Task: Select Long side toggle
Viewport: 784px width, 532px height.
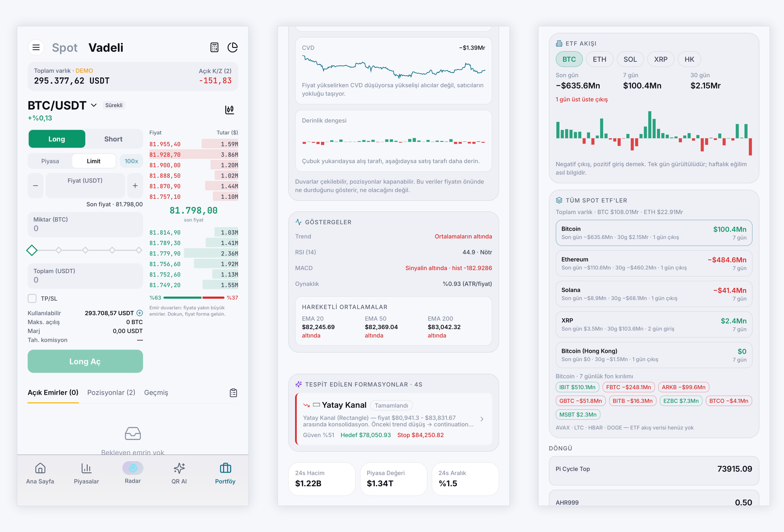Action: (x=57, y=139)
